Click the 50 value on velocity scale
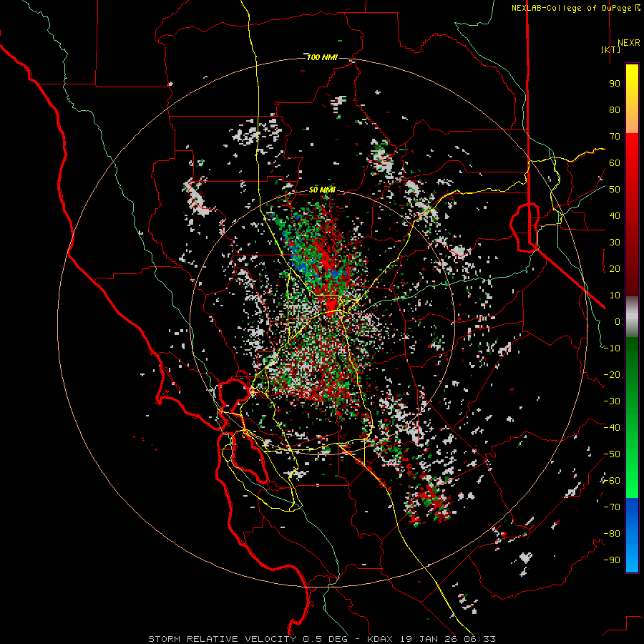This screenshot has width=644, height=644. (615, 190)
